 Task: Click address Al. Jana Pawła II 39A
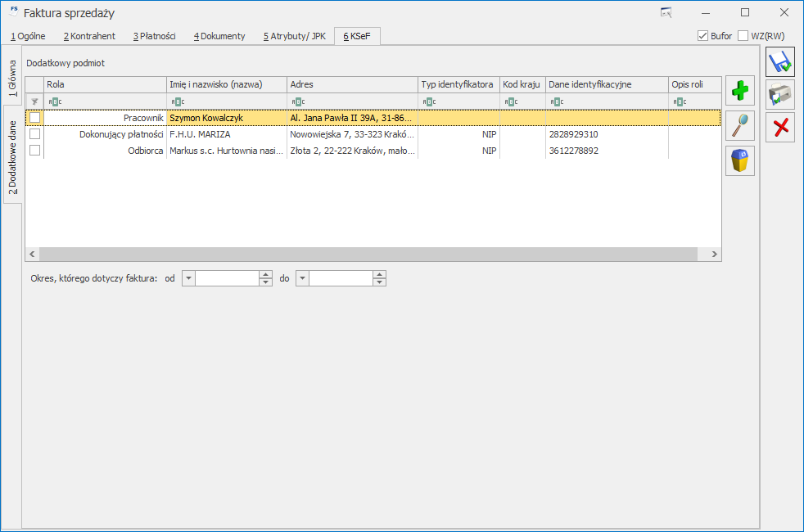point(352,118)
